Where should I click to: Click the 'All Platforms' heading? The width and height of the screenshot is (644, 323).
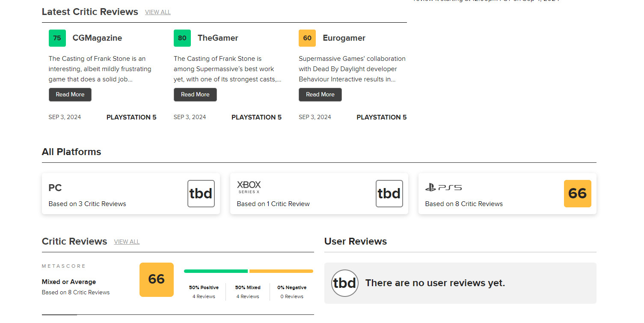coord(71,152)
